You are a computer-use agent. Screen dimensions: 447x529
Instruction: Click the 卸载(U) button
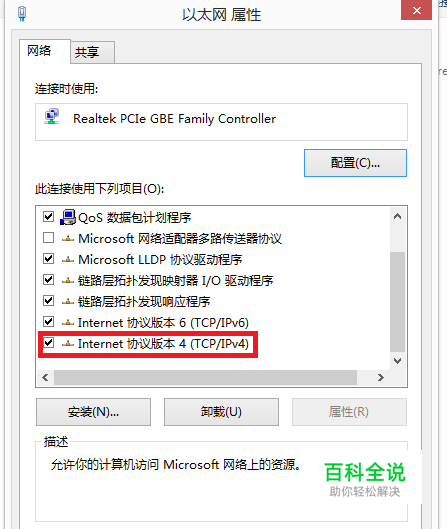[221, 412]
